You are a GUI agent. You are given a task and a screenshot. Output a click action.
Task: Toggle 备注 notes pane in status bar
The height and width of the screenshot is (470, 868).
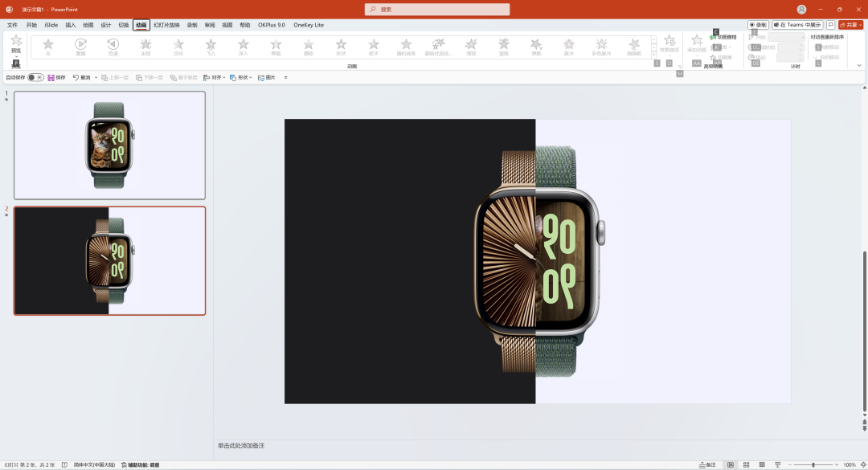pos(707,465)
